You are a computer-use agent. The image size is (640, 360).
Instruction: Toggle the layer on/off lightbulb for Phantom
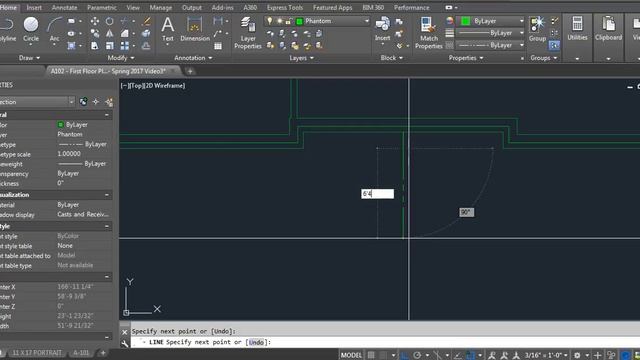[x=270, y=21]
